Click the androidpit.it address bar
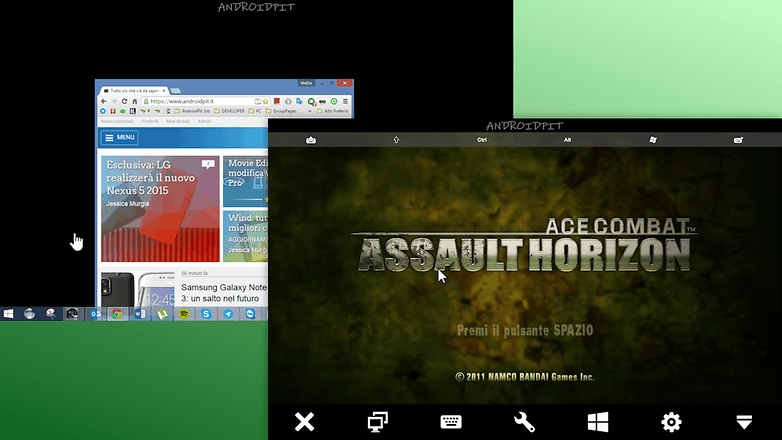Screen dimensions: 782x440 (206, 101)
